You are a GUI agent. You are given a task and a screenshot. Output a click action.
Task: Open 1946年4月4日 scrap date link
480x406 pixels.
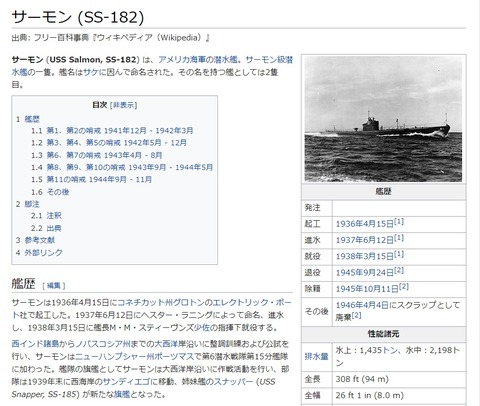coord(362,305)
